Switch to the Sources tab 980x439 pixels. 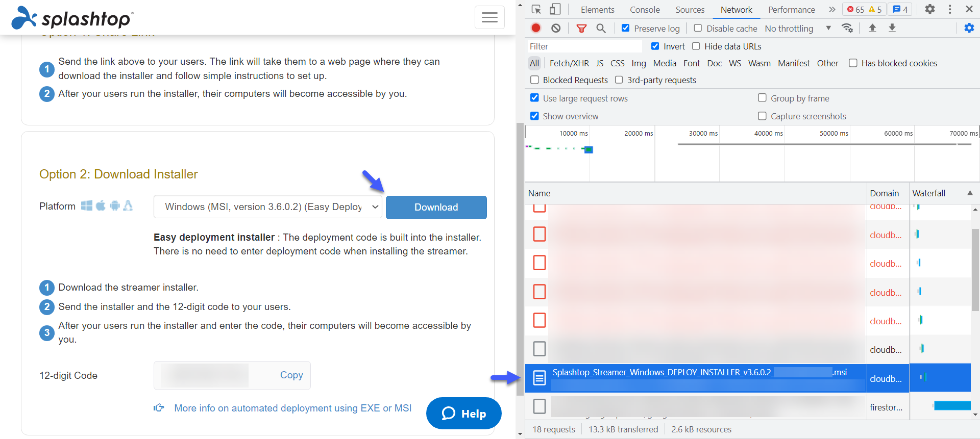click(690, 10)
